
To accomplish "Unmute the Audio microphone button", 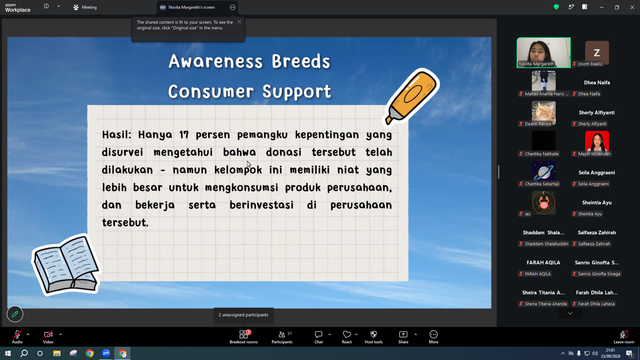I will point(17,337).
